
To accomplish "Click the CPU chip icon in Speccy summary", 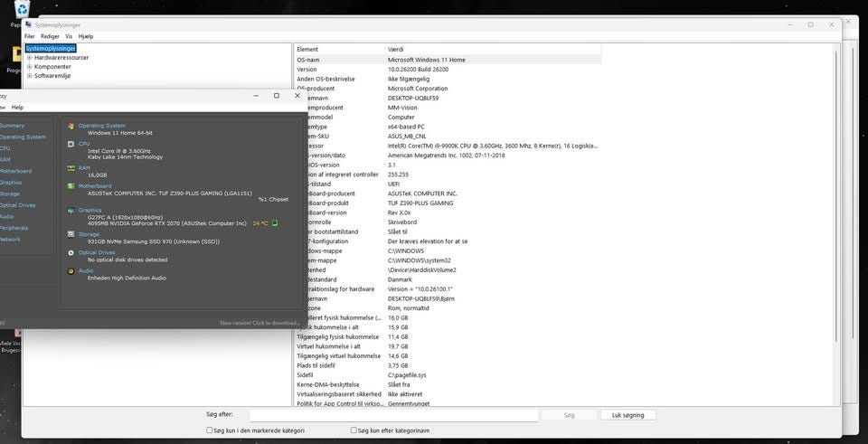I will tap(71, 144).
